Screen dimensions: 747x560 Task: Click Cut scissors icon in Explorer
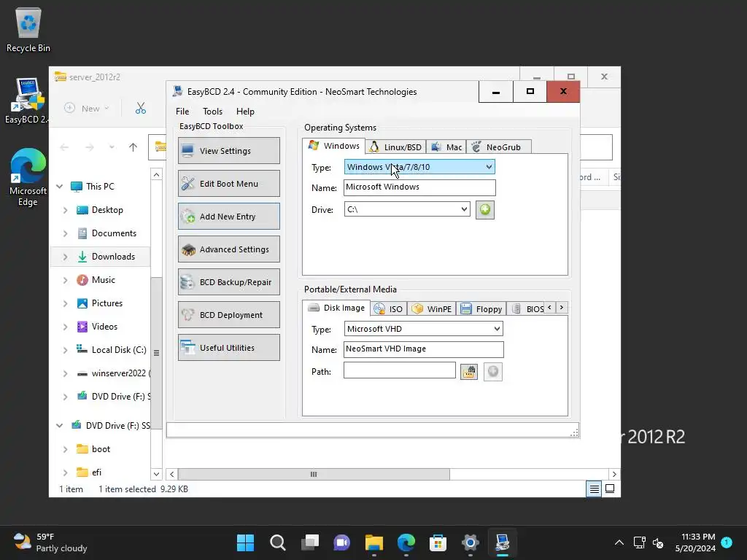click(141, 109)
